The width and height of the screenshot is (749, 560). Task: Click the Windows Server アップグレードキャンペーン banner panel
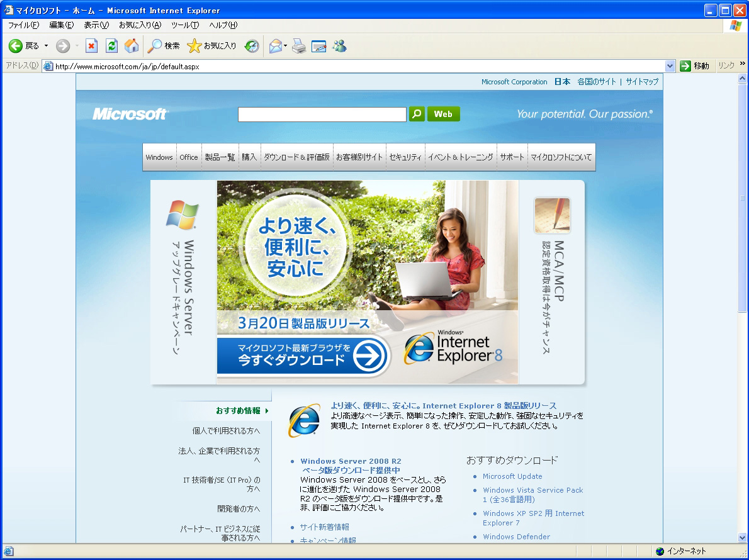(x=183, y=282)
